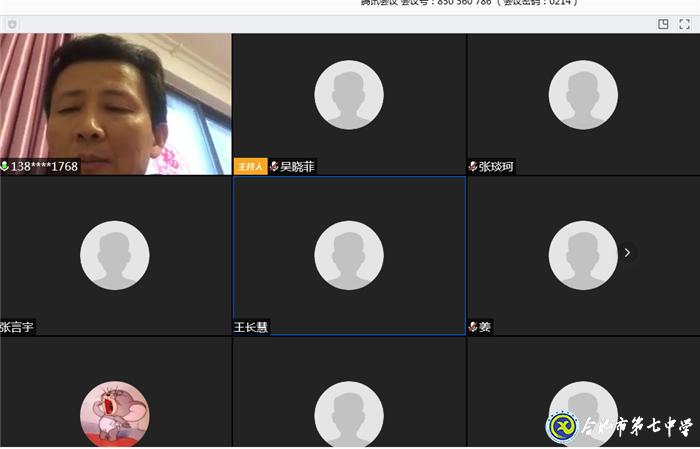This screenshot has width=700, height=449.
Task: Click the muted mic icon beside 张琰珂
Action: point(473,167)
